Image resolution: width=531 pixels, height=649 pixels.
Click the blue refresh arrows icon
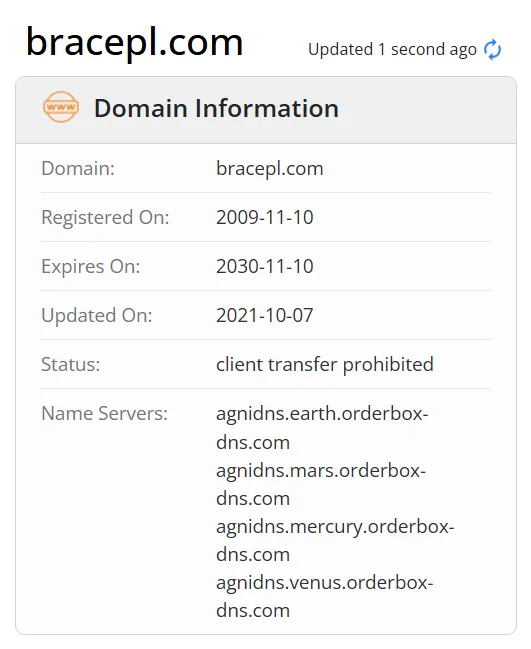click(493, 50)
